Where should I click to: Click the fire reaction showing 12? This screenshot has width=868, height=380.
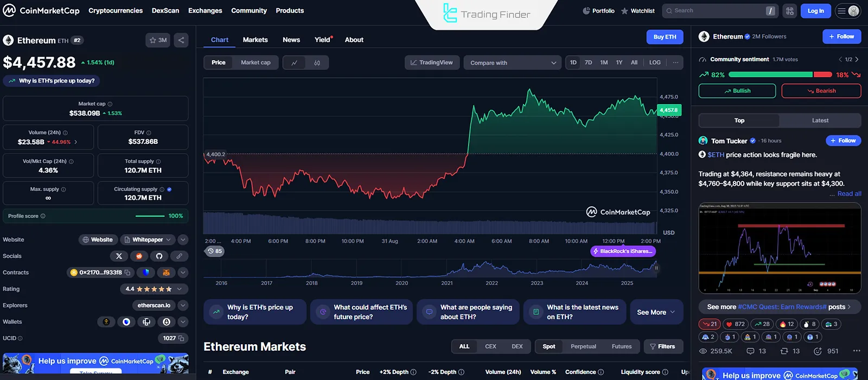point(787,324)
